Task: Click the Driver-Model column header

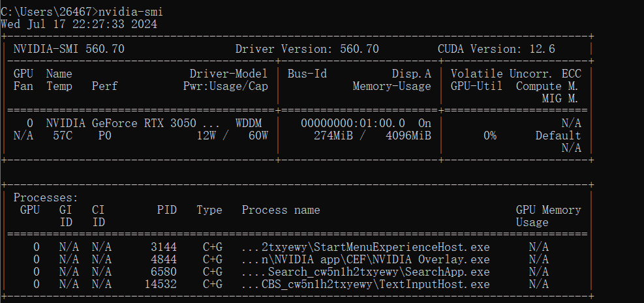Action: point(229,74)
